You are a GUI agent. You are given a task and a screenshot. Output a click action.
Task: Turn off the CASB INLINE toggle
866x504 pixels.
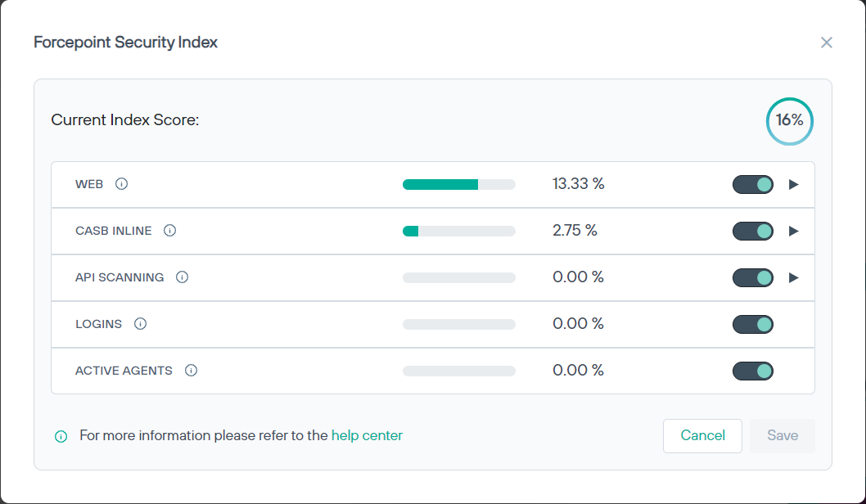click(753, 231)
